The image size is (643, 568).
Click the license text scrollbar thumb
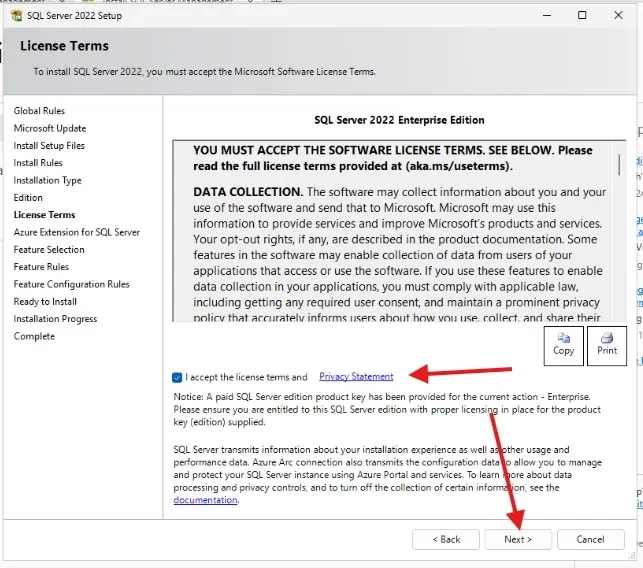coord(619,165)
